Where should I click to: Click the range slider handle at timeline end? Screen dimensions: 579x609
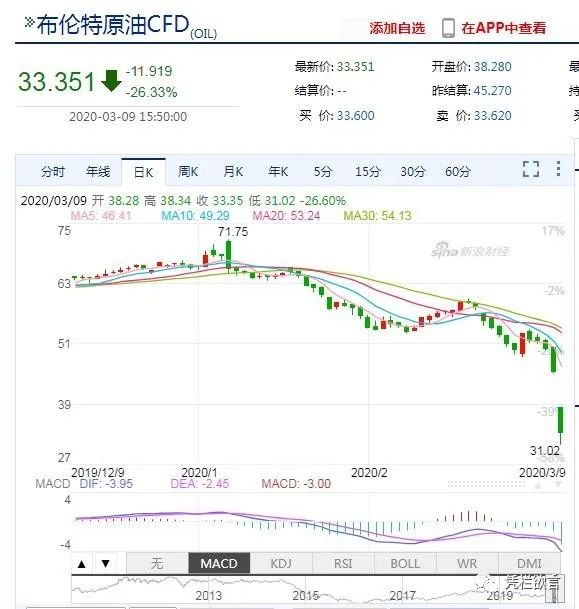coord(556,590)
